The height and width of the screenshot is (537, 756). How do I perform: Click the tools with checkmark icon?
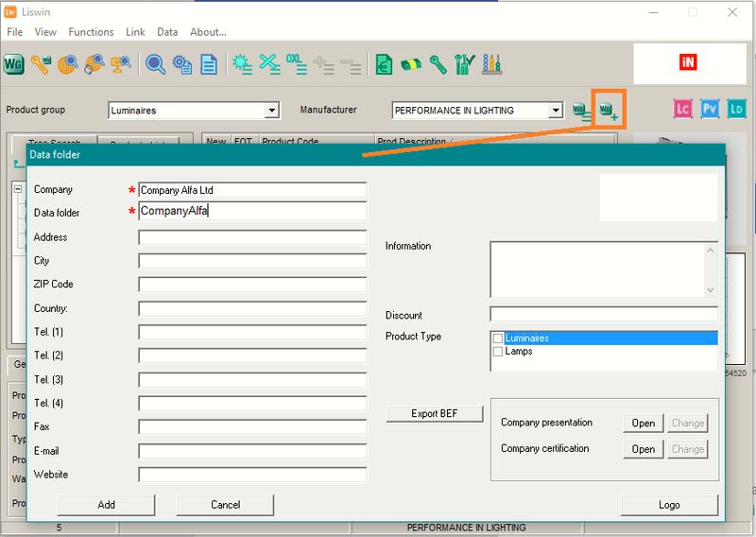pyautogui.click(x=464, y=64)
